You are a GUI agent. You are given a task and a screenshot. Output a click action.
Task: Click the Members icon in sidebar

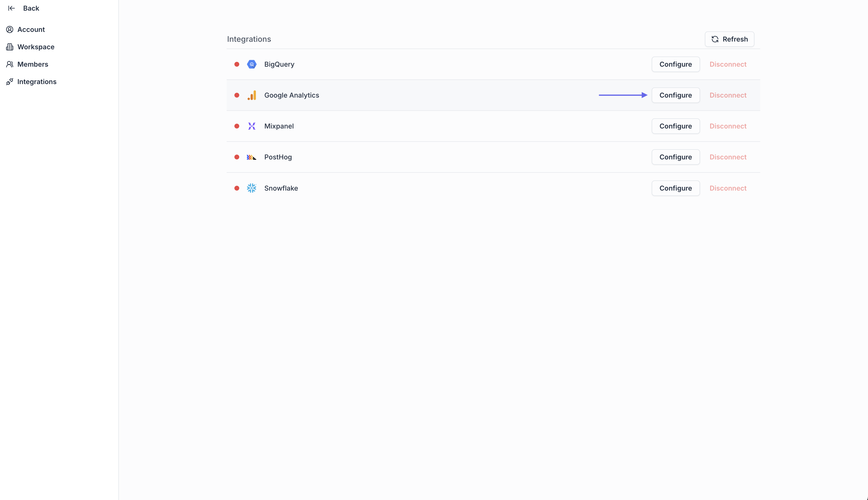point(10,64)
